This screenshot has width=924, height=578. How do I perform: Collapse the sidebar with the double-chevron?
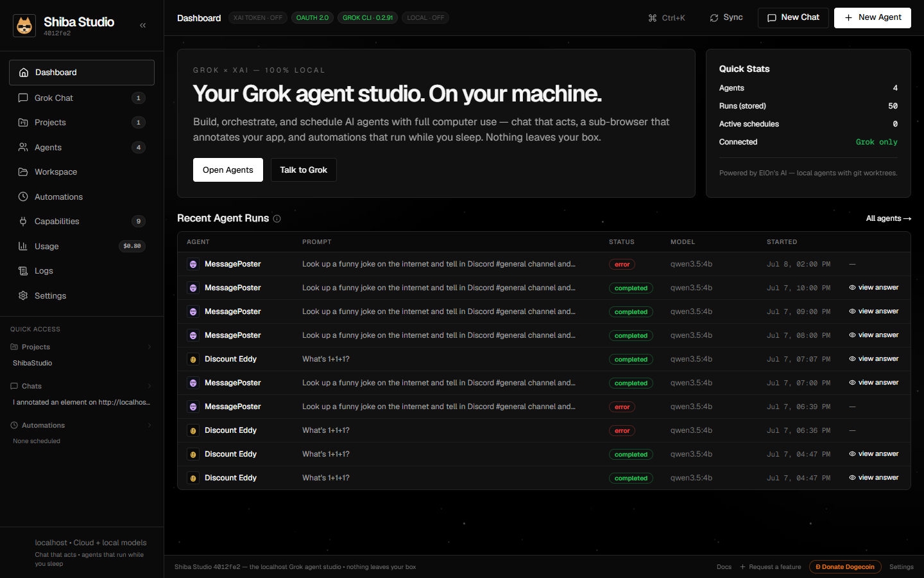click(142, 26)
